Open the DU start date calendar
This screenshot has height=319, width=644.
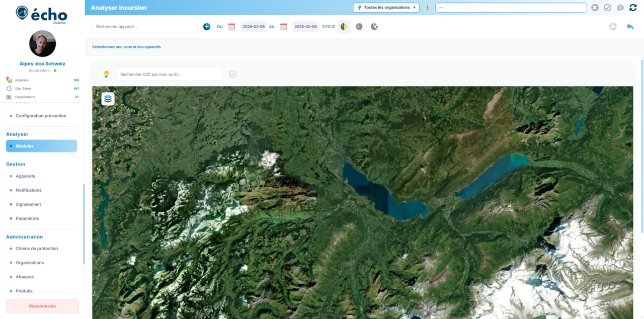[x=231, y=27]
